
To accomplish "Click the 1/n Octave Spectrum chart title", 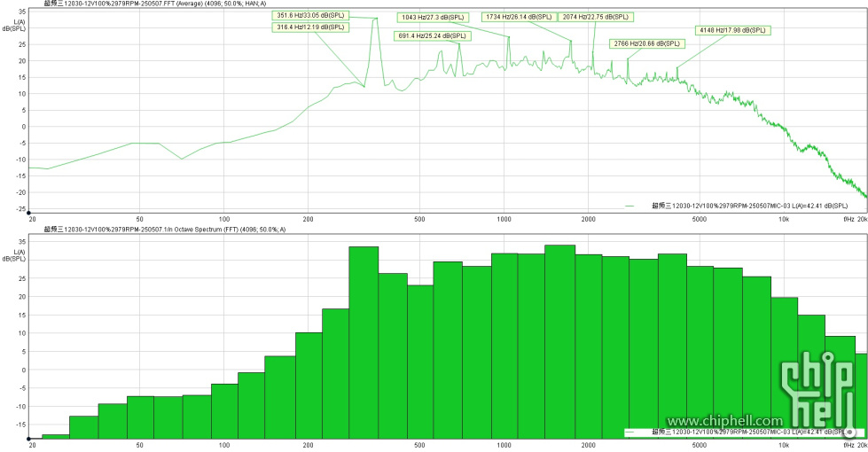I will click(x=164, y=229).
